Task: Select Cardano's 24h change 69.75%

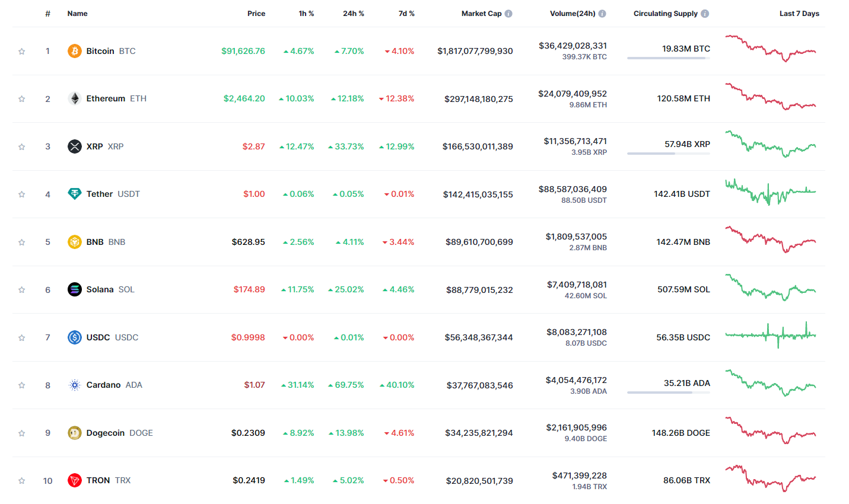Action: tap(346, 385)
